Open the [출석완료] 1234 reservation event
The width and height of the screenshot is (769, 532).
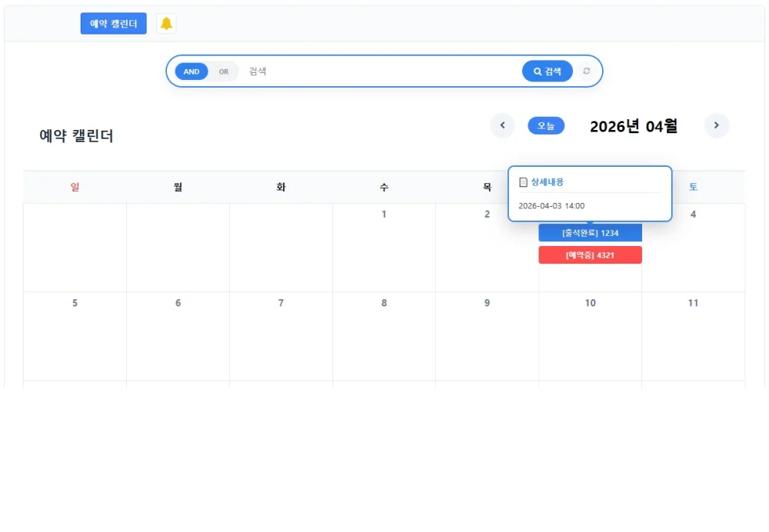click(x=590, y=233)
